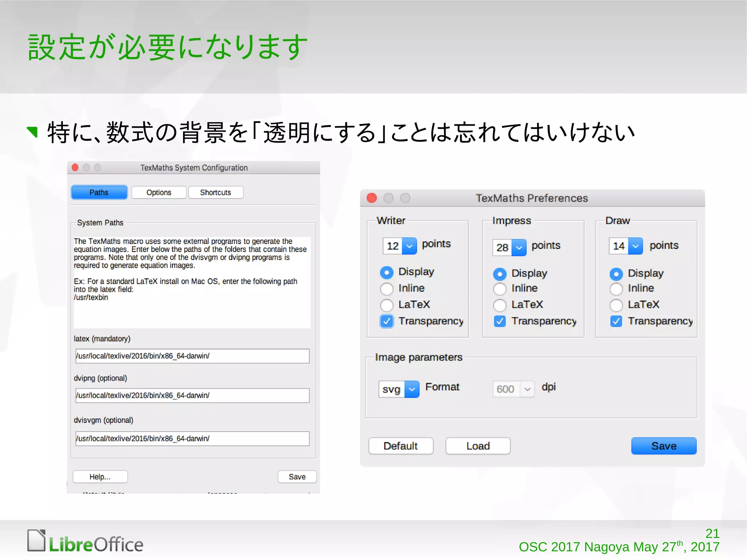Select Inline radio under Writer
The height and width of the screenshot is (560, 747).
coord(387,289)
